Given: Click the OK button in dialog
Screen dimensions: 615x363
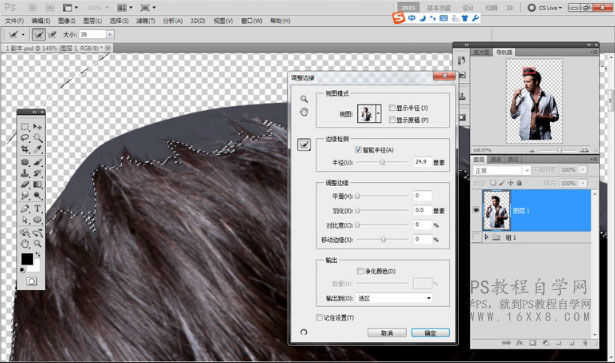Looking at the screenshot, I should [x=430, y=333].
